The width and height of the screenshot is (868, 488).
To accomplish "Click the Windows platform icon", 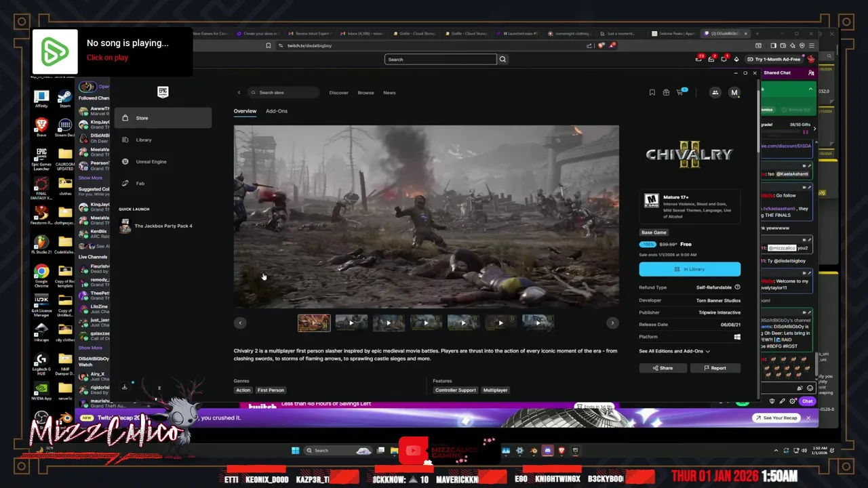I will click(x=737, y=337).
